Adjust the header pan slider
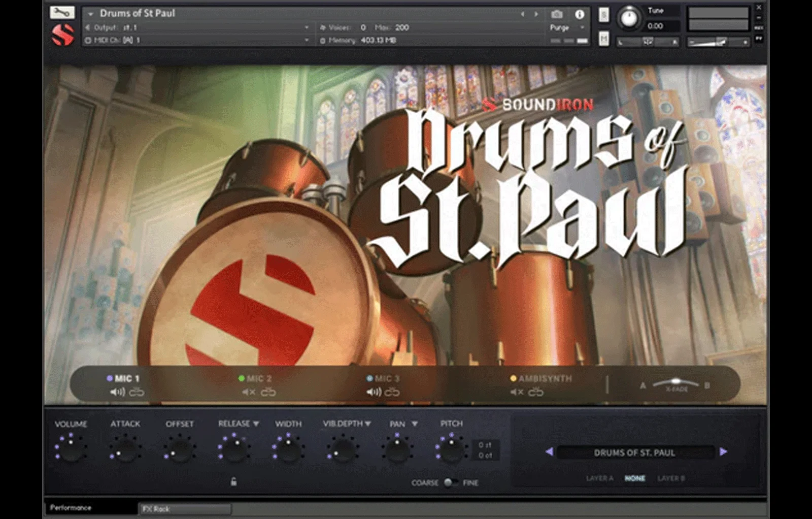Viewport: 812px width, 519px height. (648, 42)
